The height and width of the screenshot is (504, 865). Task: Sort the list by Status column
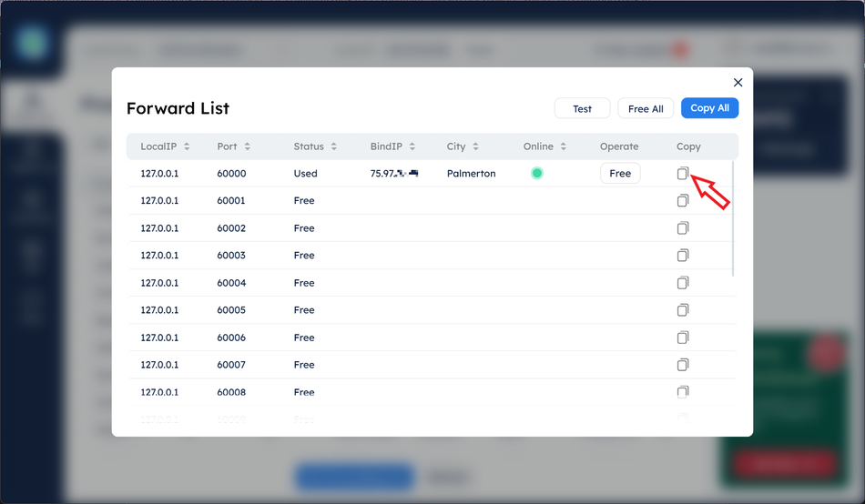tap(334, 146)
